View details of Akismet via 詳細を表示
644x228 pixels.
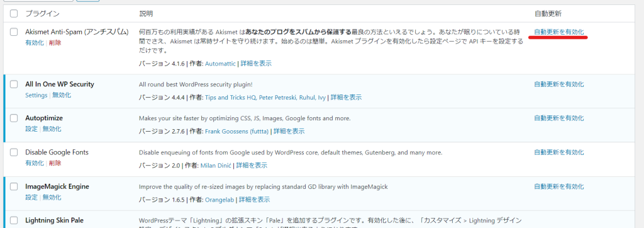click(256, 64)
